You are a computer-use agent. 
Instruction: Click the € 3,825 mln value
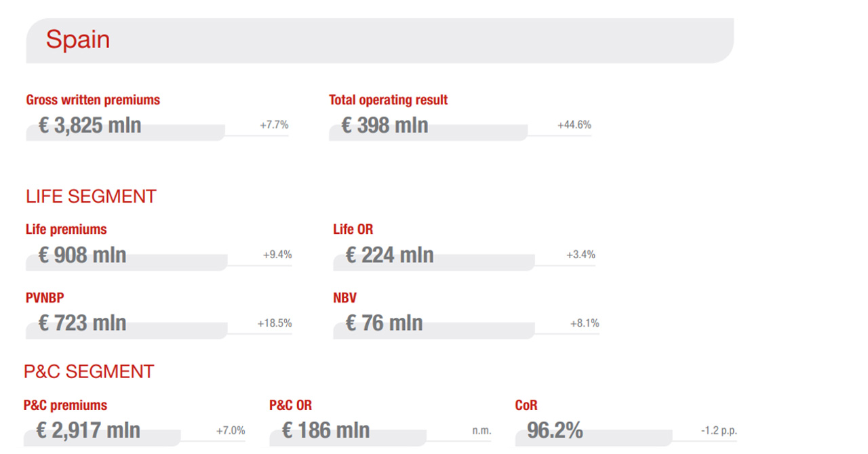[90, 125]
